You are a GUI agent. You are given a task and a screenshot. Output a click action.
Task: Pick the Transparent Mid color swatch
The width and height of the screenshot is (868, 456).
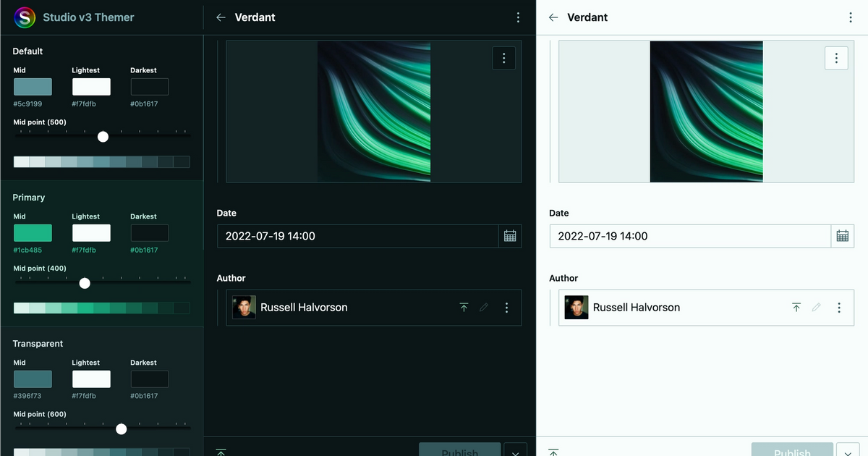point(33,379)
